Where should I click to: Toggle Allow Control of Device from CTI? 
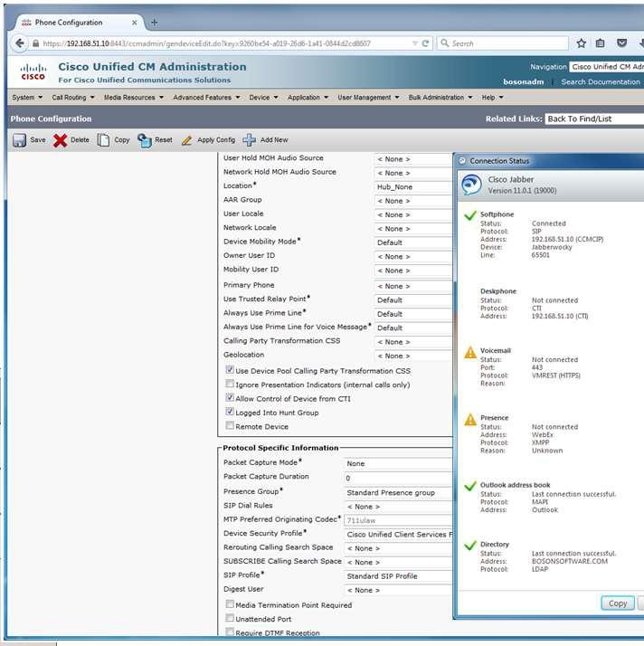tap(230, 397)
